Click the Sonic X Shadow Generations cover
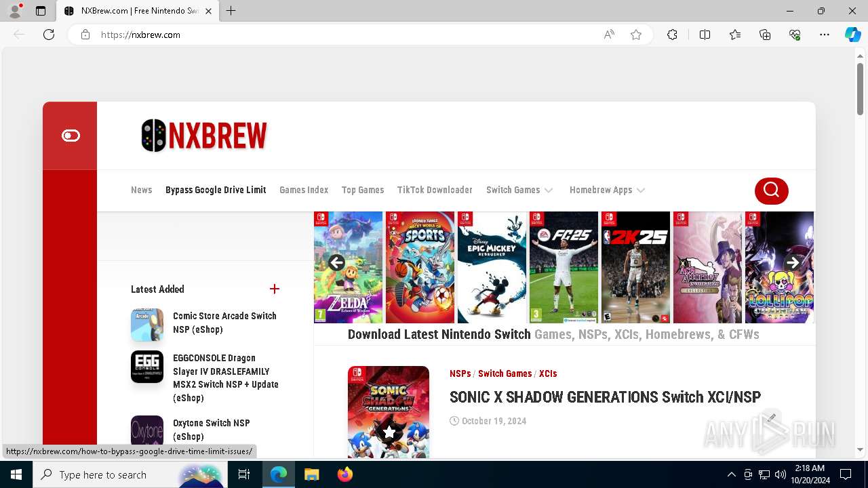 click(x=389, y=412)
